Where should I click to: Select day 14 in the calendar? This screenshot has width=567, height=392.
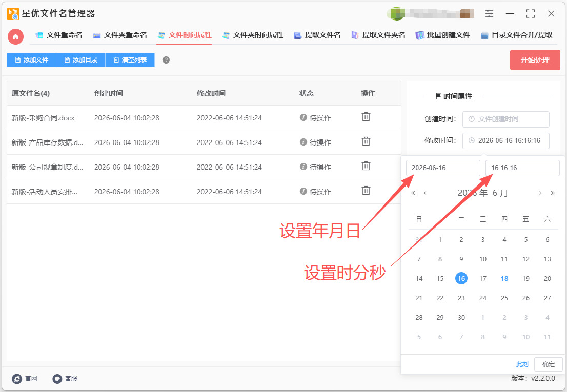tap(419, 279)
